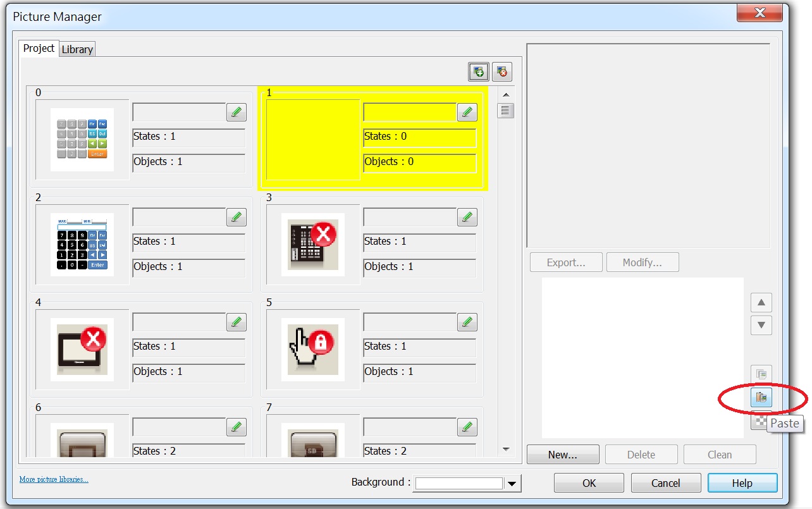Click the New... button
The height and width of the screenshot is (509, 812).
click(562, 455)
